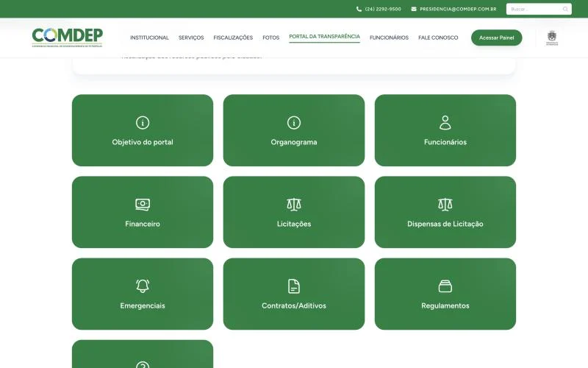Click the envelope icon in top bar
Image resolution: width=588 pixels, height=368 pixels.
414,9
